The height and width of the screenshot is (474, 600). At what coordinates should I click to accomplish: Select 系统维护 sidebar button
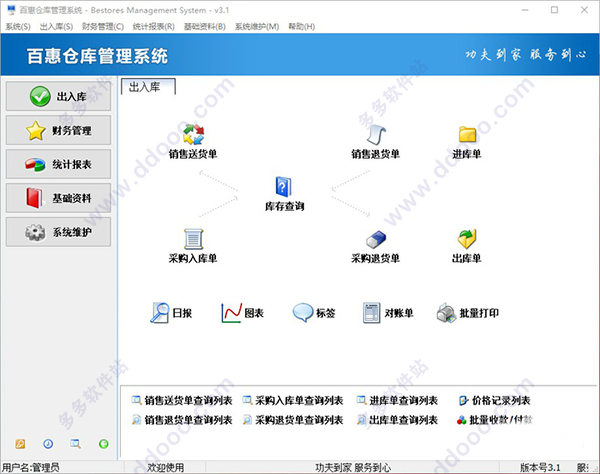tap(59, 232)
